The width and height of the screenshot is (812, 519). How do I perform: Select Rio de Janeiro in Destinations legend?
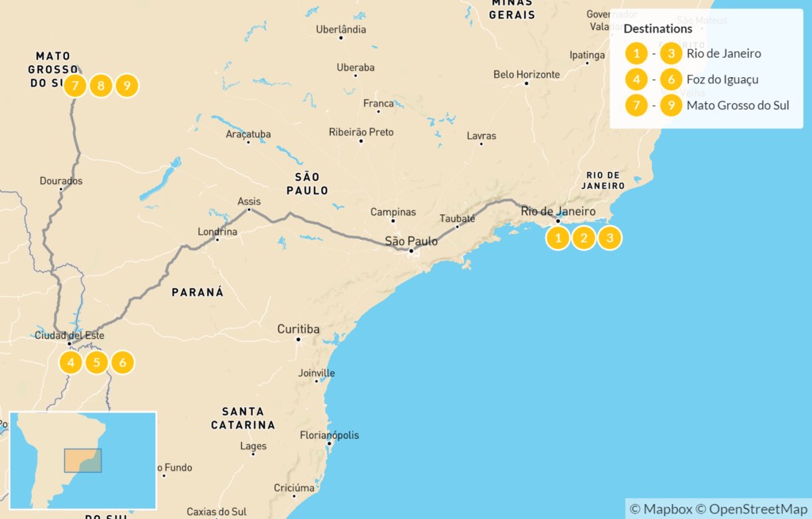click(x=723, y=53)
